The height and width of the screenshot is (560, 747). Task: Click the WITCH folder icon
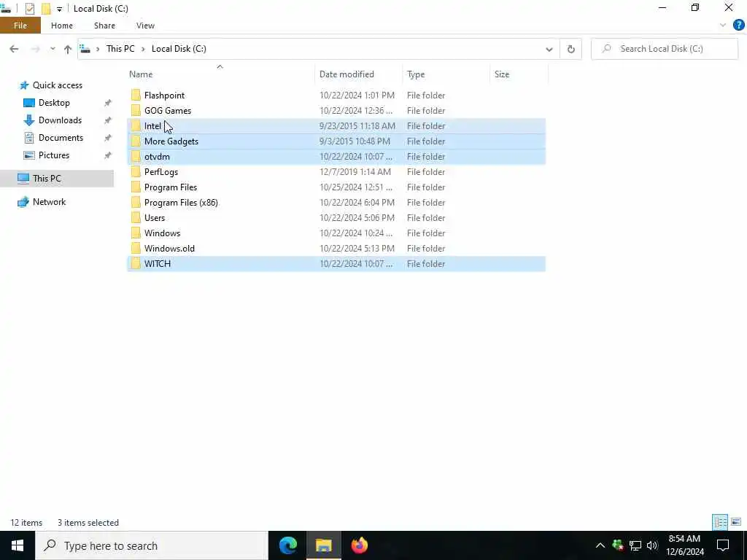136,264
